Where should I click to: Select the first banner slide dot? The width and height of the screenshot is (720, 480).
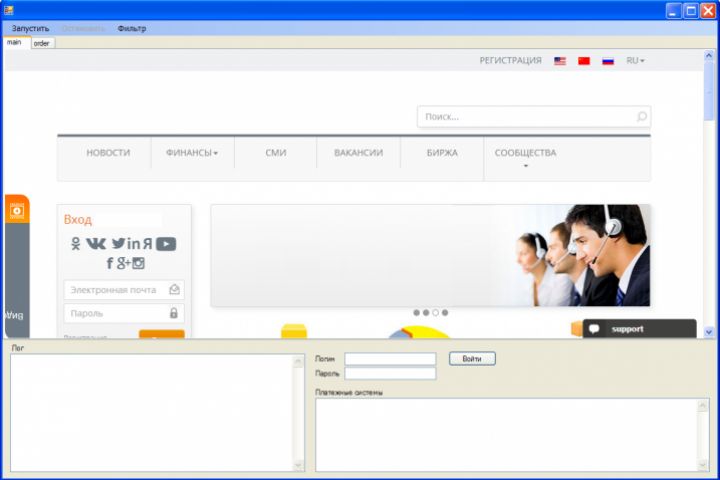pos(416,313)
